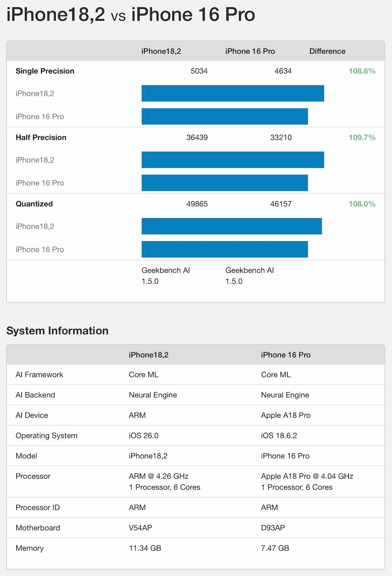
Task: Click the Difference column header
Action: point(327,51)
